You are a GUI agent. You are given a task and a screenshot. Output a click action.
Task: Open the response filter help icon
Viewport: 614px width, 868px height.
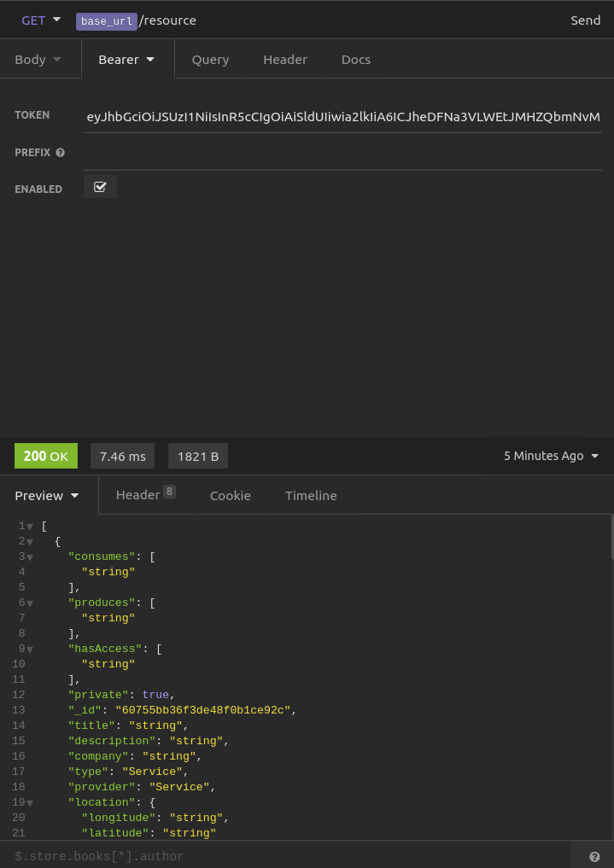pos(594,857)
